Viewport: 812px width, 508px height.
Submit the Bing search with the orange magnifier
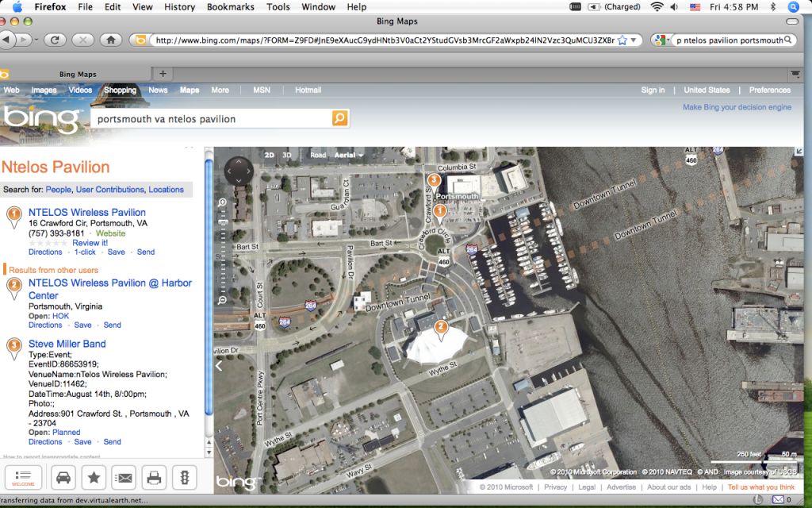tap(339, 118)
